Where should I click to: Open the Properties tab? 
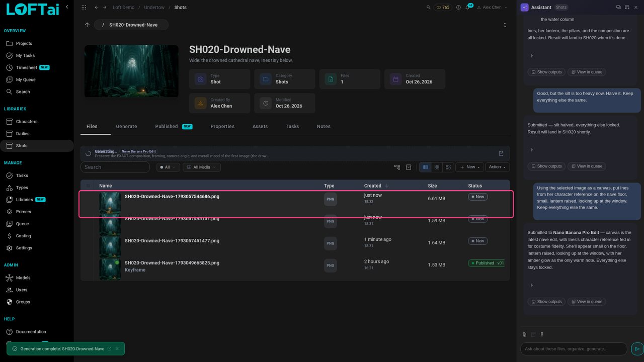coord(222,127)
